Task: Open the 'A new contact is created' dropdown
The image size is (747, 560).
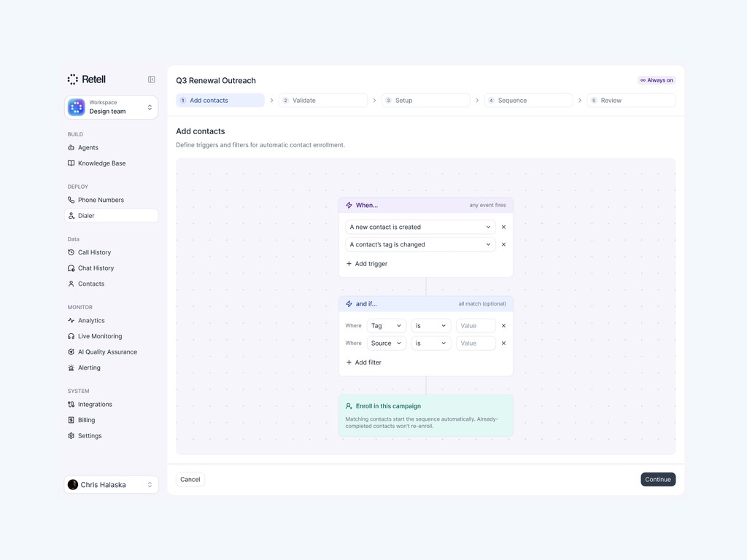Action: [420, 227]
